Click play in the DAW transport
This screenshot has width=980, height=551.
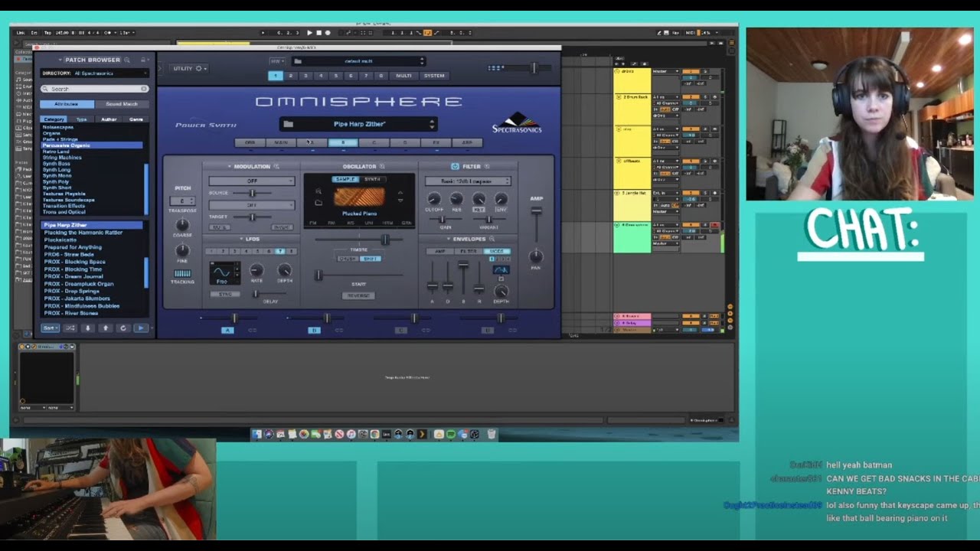[309, 33]
